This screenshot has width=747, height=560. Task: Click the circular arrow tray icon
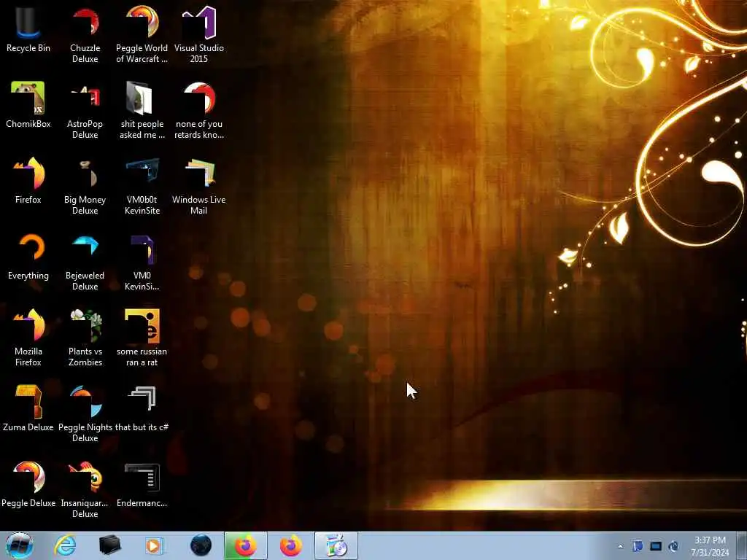(673, 546)
